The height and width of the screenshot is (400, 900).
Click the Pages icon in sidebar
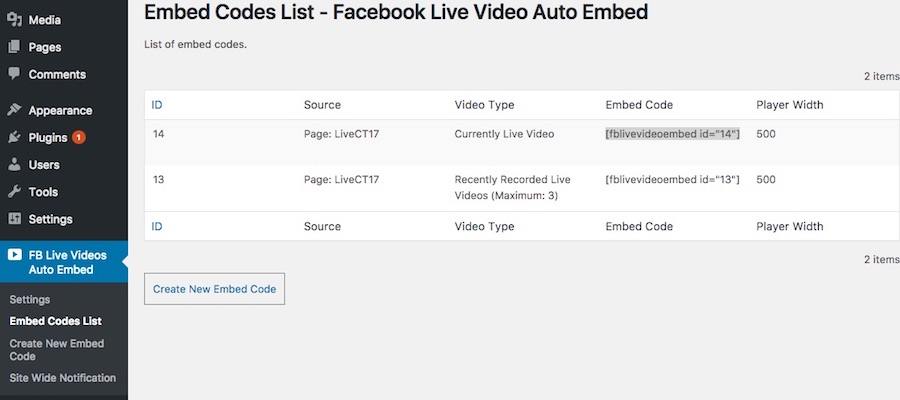tap(14, 47)
